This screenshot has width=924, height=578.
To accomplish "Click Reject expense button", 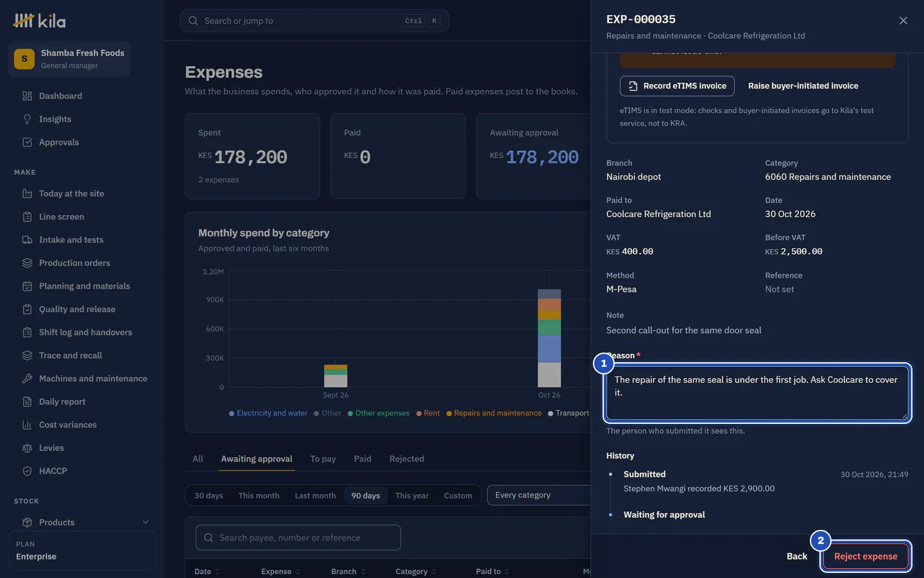I will (x=866, y=557).
